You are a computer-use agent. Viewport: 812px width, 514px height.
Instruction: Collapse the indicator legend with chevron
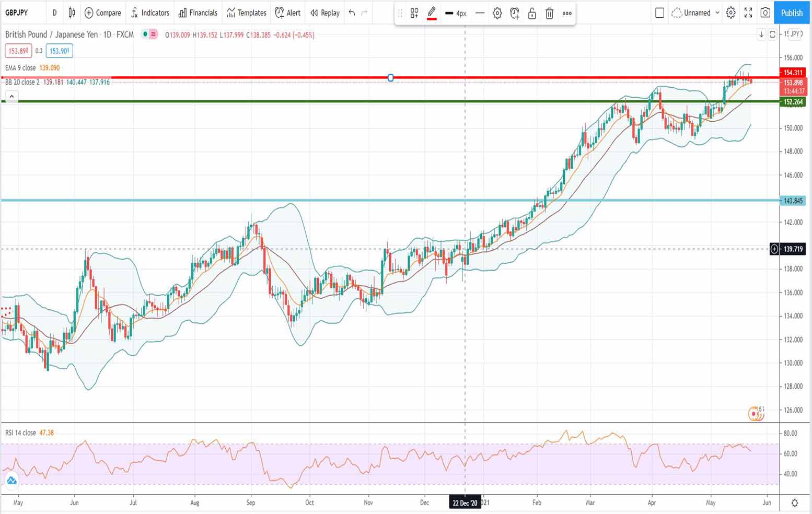(x=11, y=96)
